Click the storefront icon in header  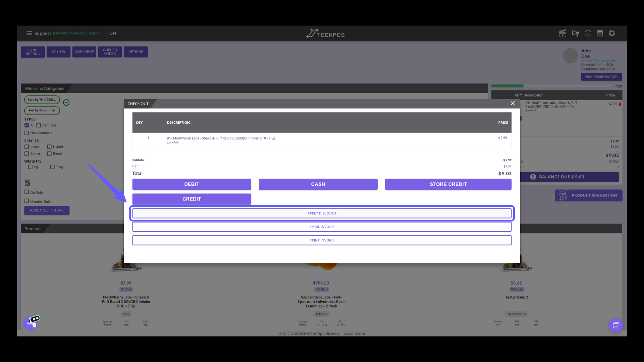[x=600, y=33]
